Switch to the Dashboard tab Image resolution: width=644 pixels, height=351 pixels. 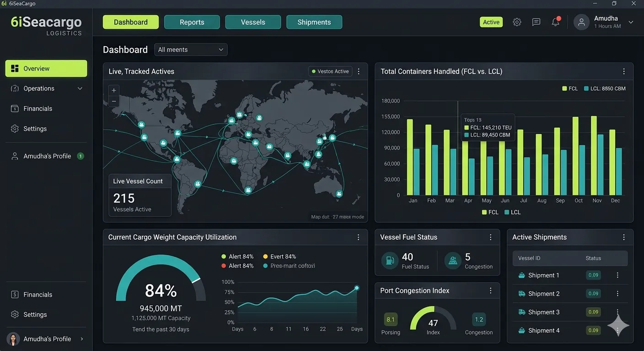point(131,22)
